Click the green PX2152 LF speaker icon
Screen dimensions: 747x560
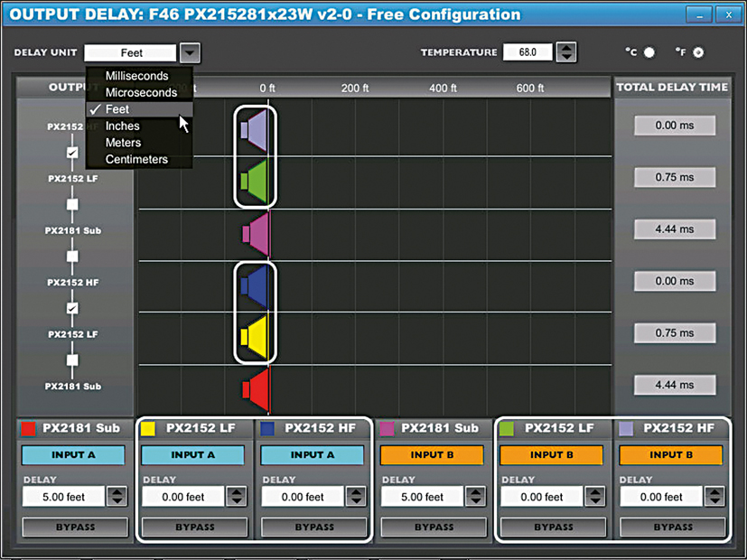[x=255, y=182]
